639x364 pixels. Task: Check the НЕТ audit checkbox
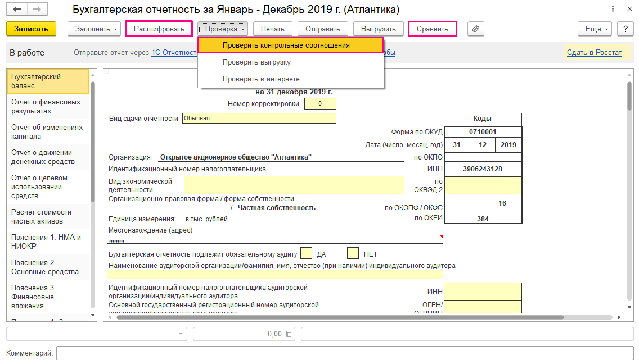(352, 253)
